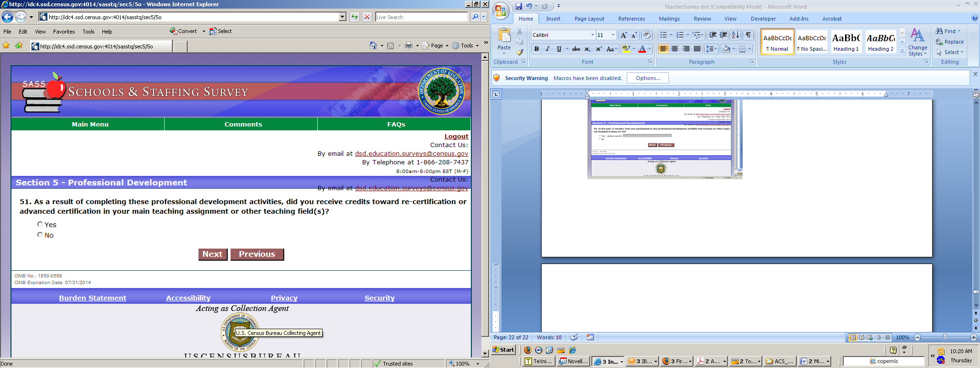Click the Main Menu button on the survey page

tap(90, 124)
